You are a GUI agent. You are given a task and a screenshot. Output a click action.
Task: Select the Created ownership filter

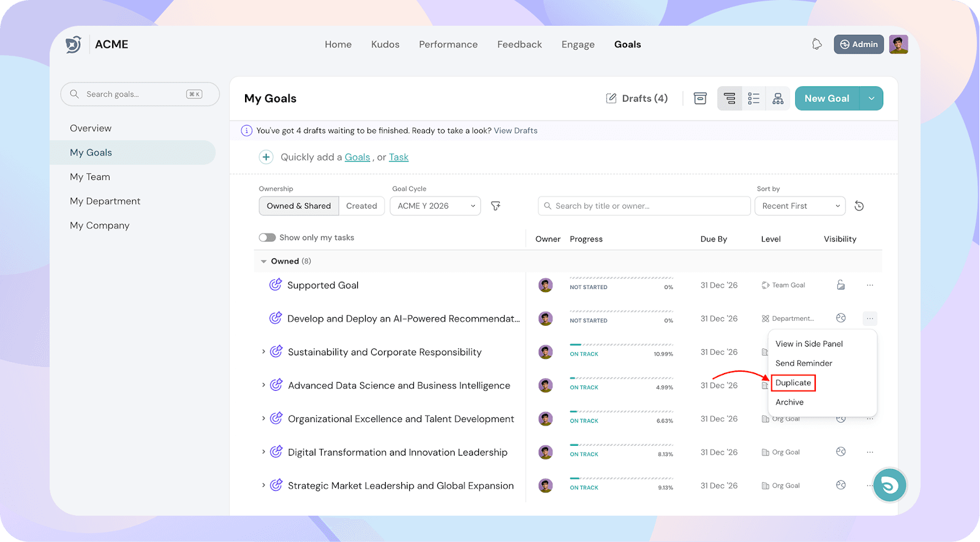coord(361,206)
